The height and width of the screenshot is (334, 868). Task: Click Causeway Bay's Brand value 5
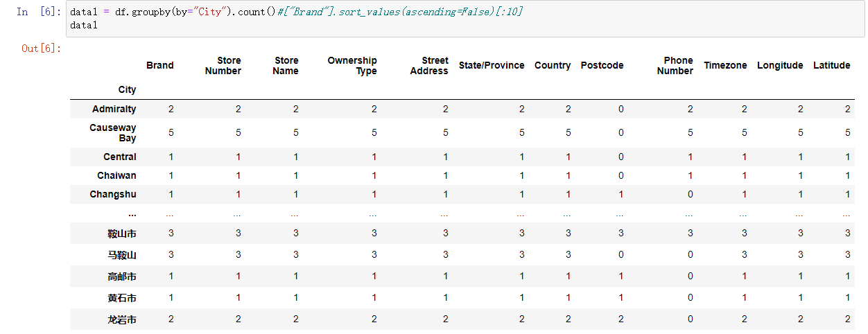tap(171, 133)
